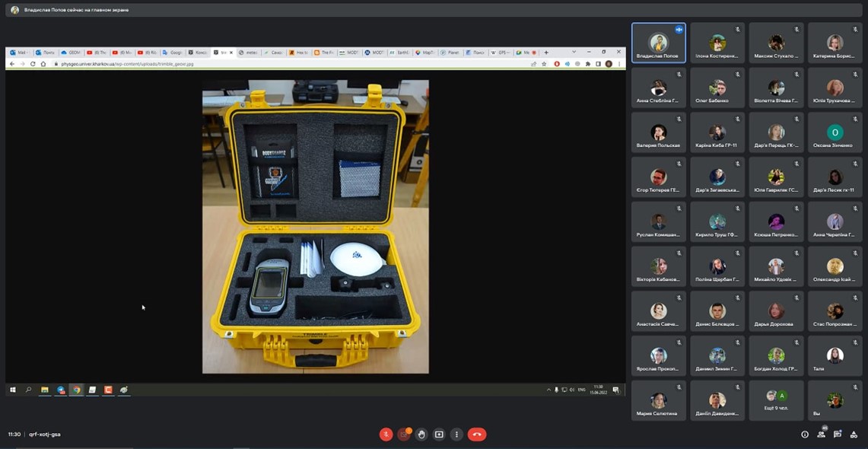Show the participants list panel
Screen dimensions: 868x449
[x=821, y=435]
